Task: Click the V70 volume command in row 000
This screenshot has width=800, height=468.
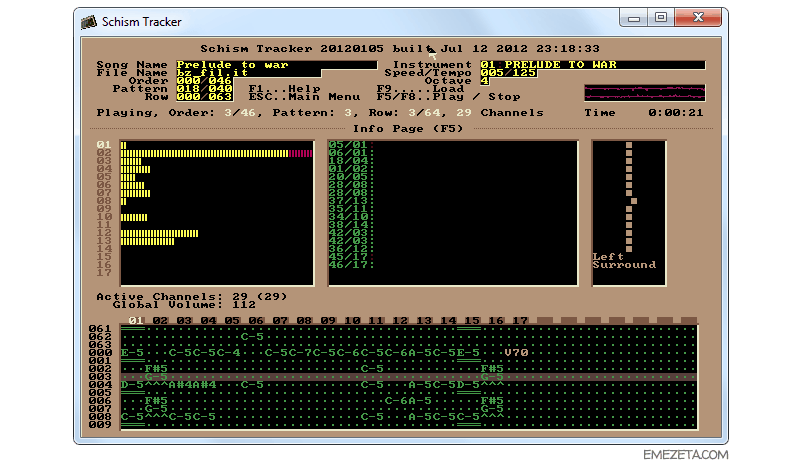Action: click(516, 353)
